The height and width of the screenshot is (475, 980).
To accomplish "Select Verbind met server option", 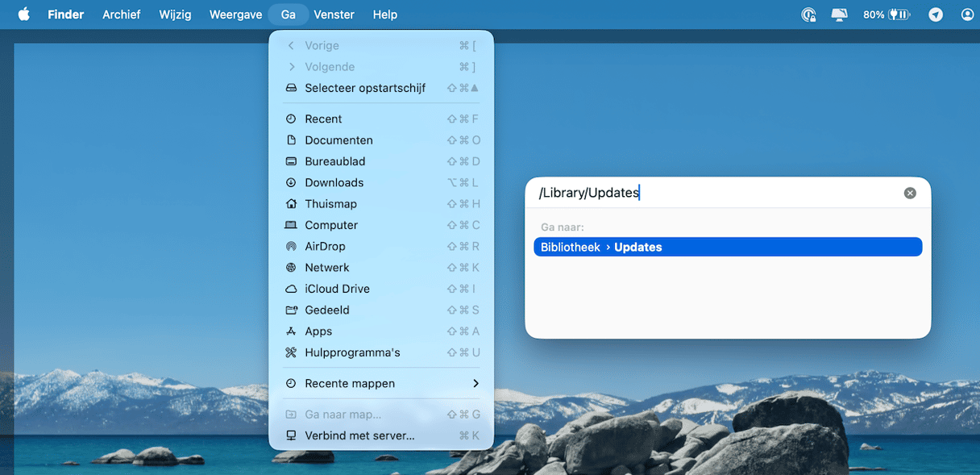I will click(x=359, y=435).
